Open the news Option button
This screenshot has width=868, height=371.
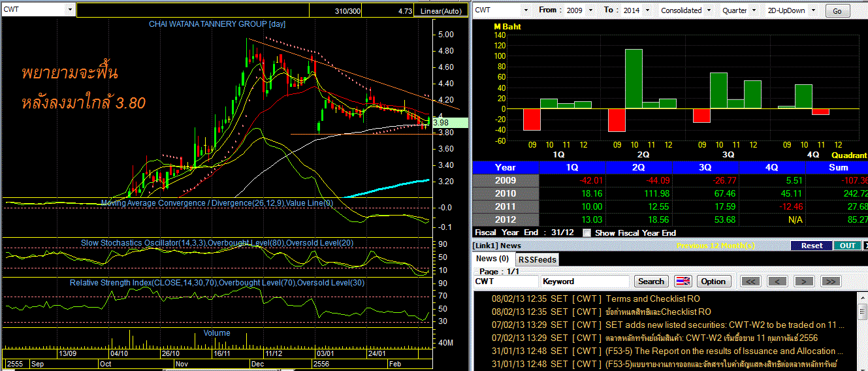coord(713,281)
